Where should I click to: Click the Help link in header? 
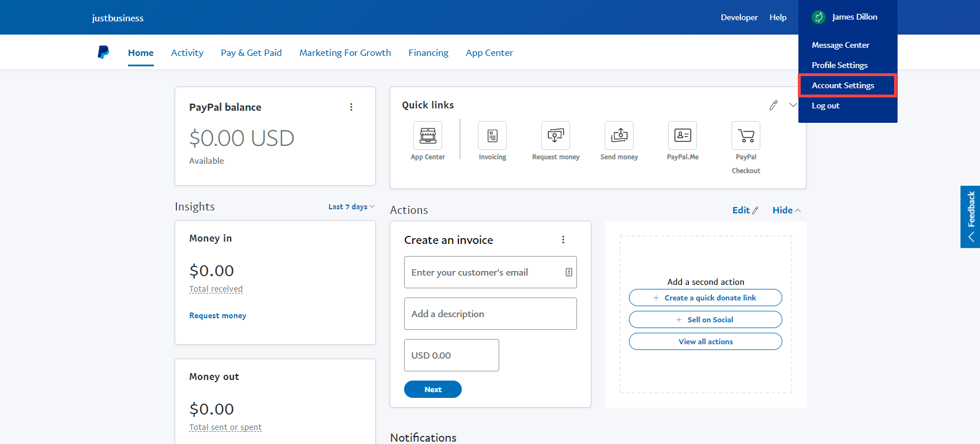point(778,17)
